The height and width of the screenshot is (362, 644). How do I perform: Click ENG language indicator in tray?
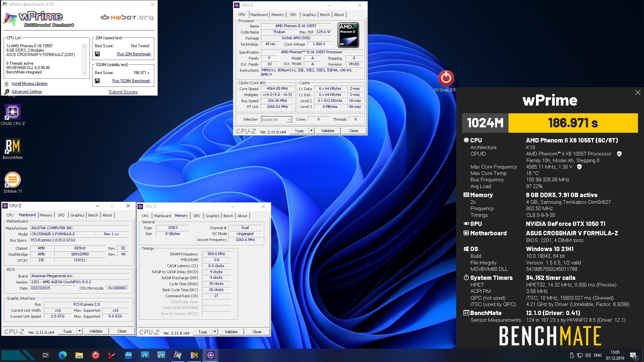[598, 355]
